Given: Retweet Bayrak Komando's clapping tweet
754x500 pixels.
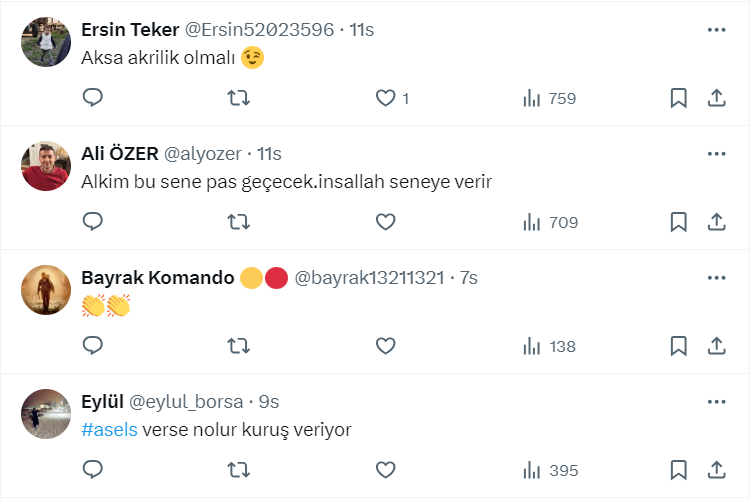Looking at the screenshot, I should (x=239, y=346).
